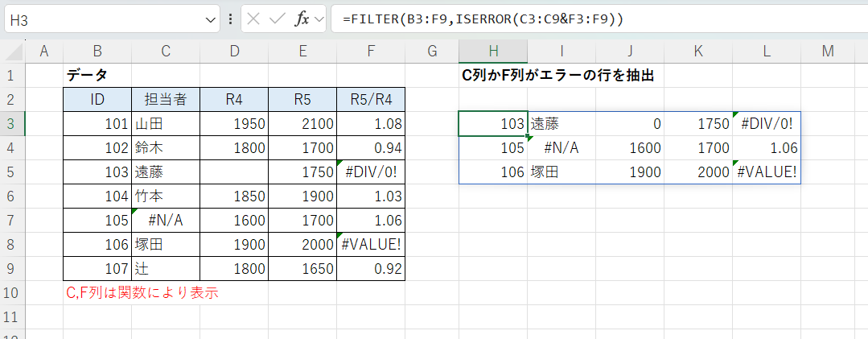Select column D header

(x=234, y=52)
